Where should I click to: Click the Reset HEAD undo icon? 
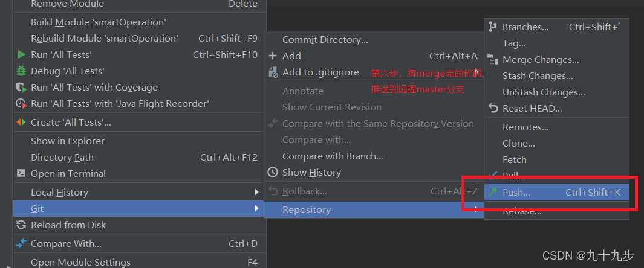[493, 109]
